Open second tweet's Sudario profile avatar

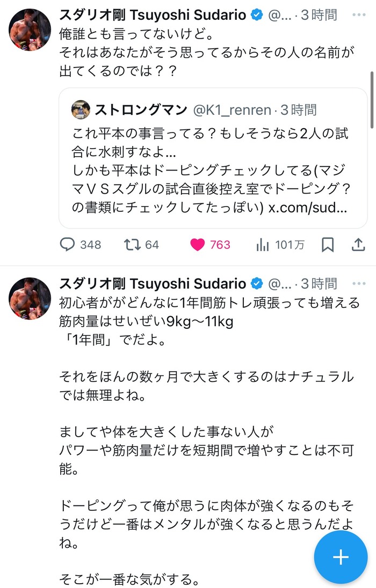[x=30, y=298]
